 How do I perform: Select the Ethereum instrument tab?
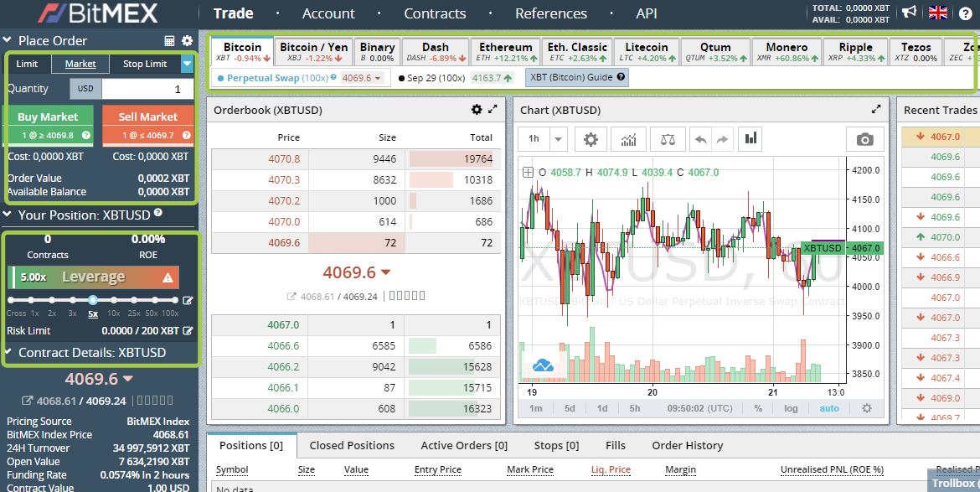(x=506, y=51)
